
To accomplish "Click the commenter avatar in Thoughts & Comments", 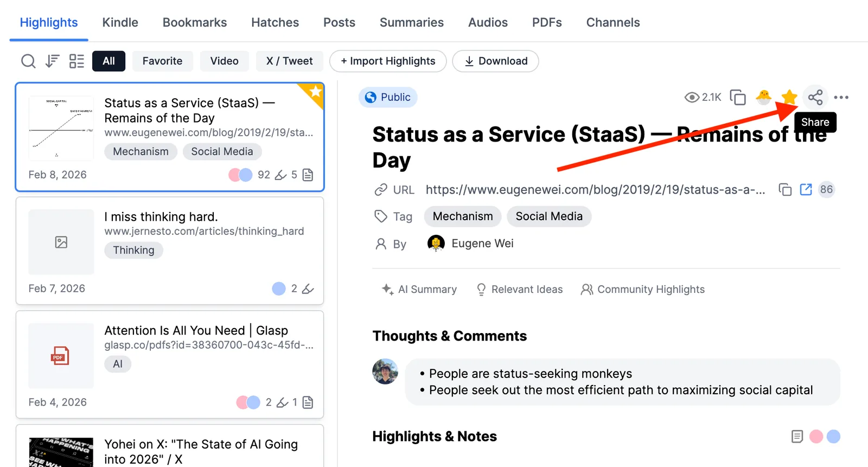I will tap(385, 372).
